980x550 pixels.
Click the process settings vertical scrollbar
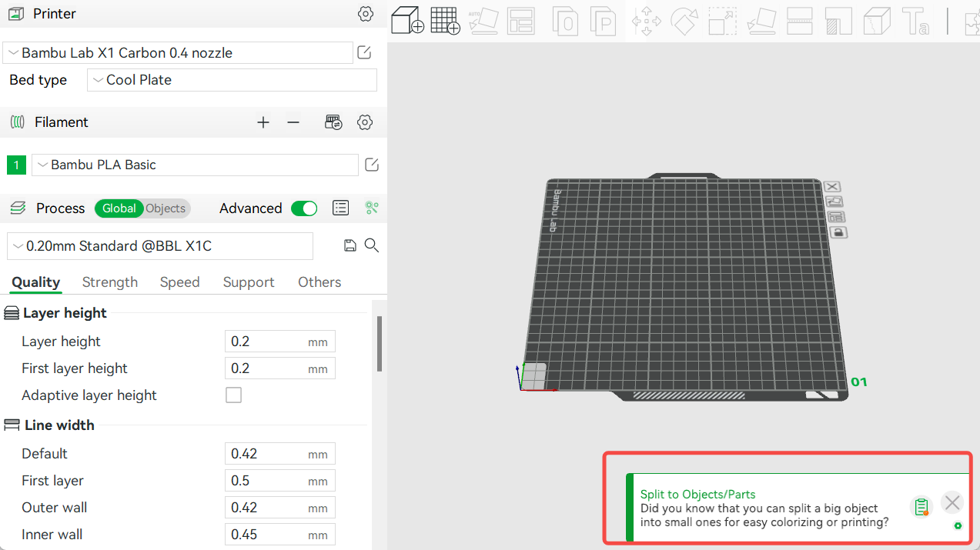tap(380, 344)
